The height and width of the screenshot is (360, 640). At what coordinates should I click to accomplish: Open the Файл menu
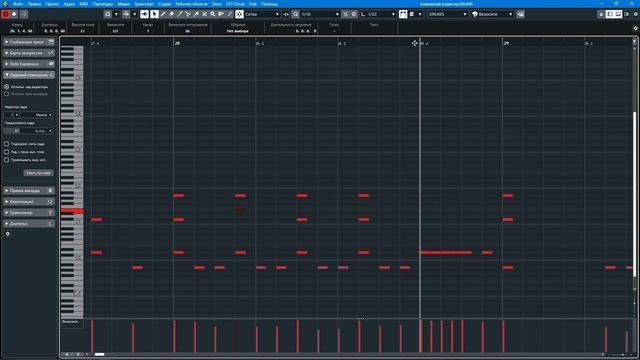click(18, 4)
